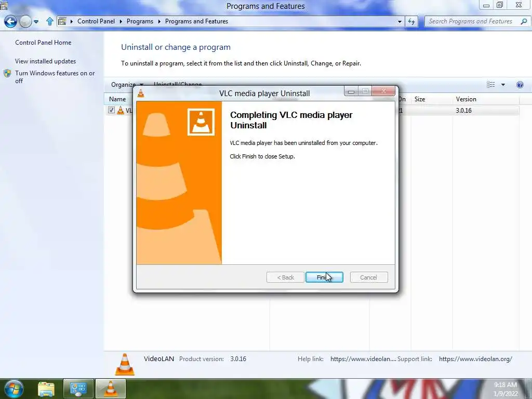Click product version 3.0.16 in details pane

(238, 358)
